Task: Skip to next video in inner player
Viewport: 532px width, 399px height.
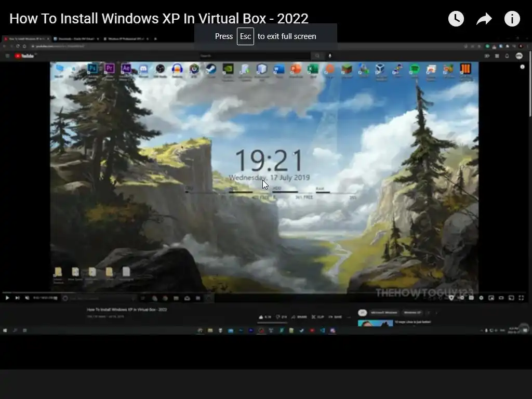Action: point(17,298)
